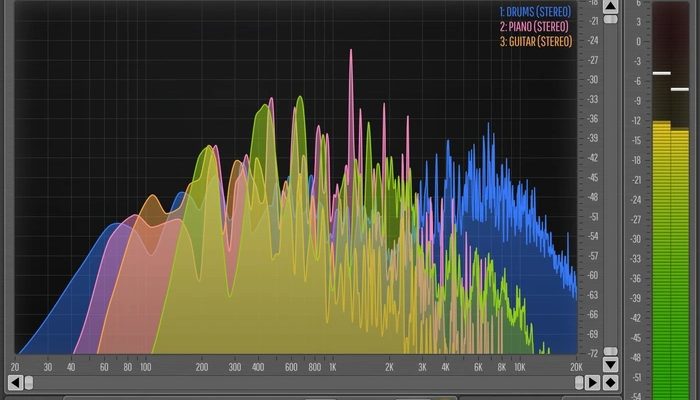Click the right grip of the horizontal scrollbar
The width and height of the screenshot is (700, 400).
(x=578, y=383)
